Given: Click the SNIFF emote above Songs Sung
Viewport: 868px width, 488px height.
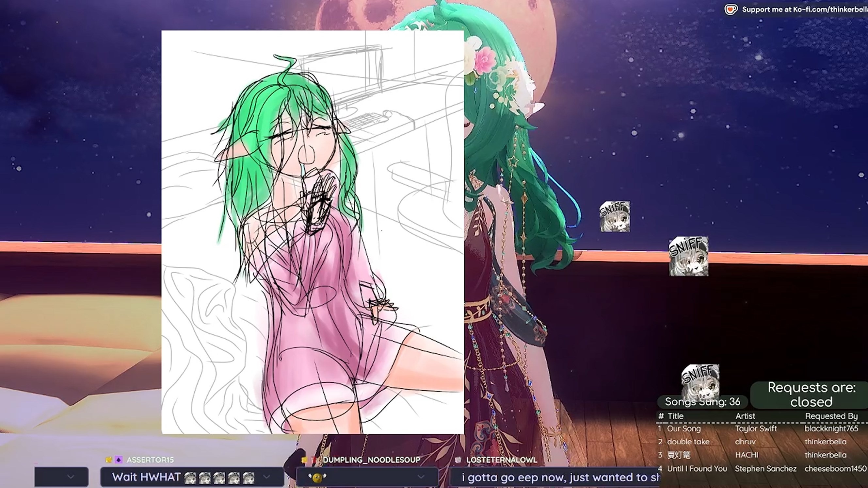Looking at the screenshot, I should pyautogui.click(x=700, y=380).
